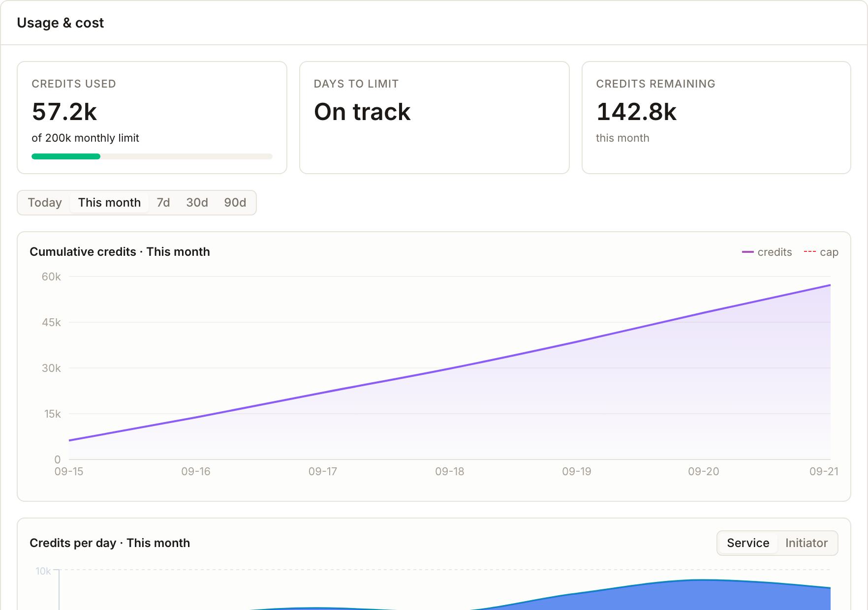Viewport: 868px width, 610px height.
Task: Click the 10k label on daily chart
Action: 43,571
